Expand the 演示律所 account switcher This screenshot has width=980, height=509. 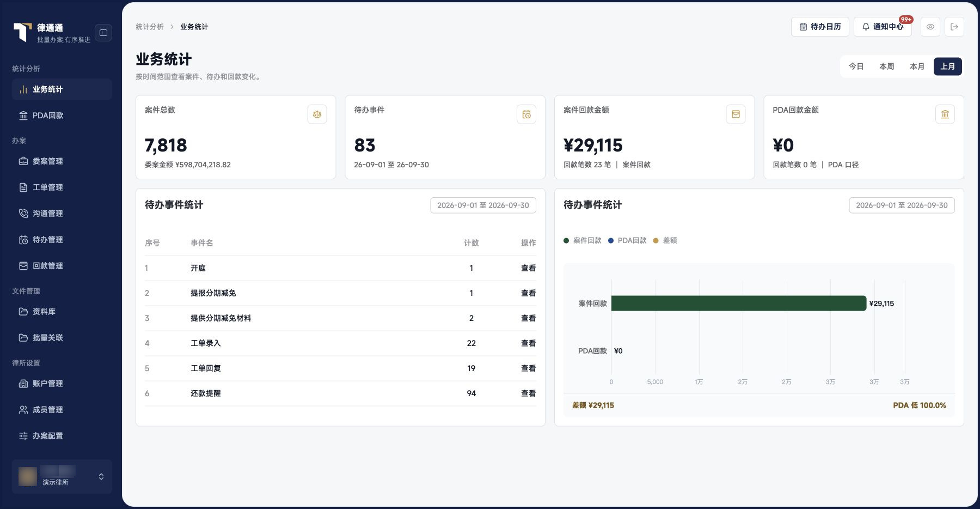(62, 476)
